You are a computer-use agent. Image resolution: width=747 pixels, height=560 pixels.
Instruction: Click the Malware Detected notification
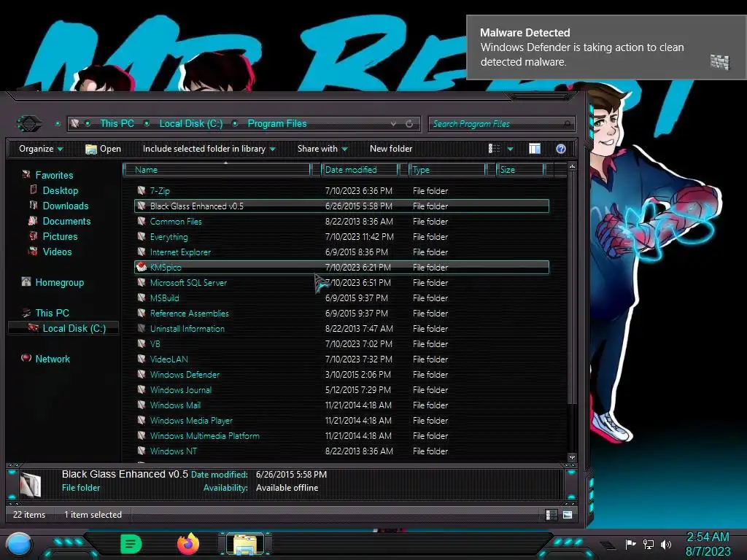(x=606, y=47)
